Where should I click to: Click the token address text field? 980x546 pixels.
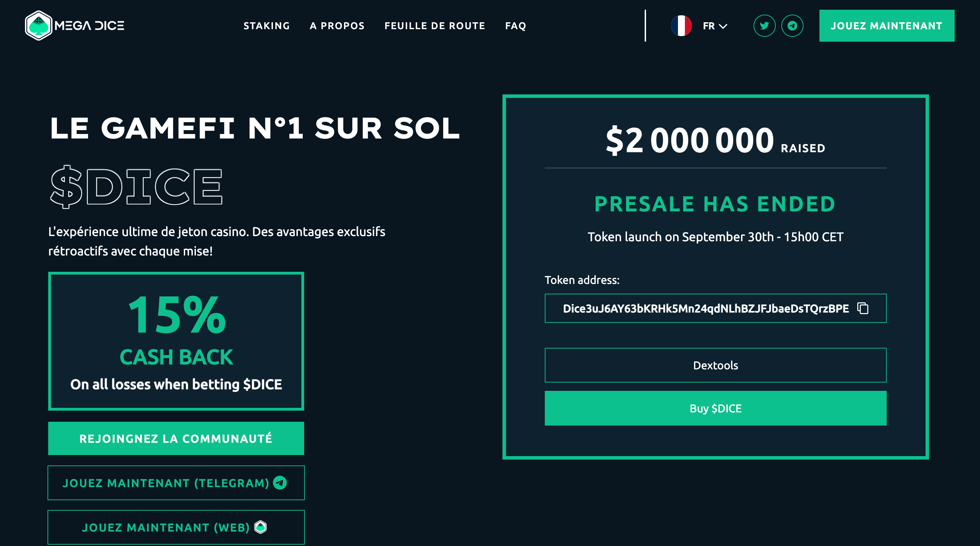click(x=705, y=309)
